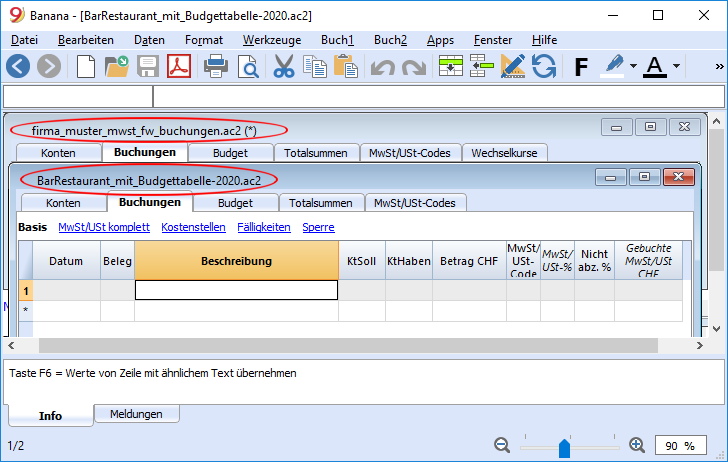
Task: Open the MwSt/USt komplett view link
Action: 104,227
